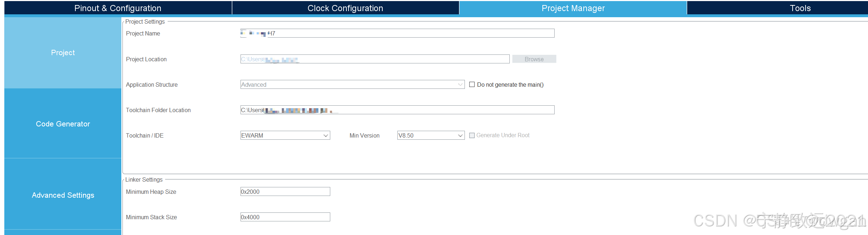Enable Do not generate the main() checkbox

pos(472,85)
